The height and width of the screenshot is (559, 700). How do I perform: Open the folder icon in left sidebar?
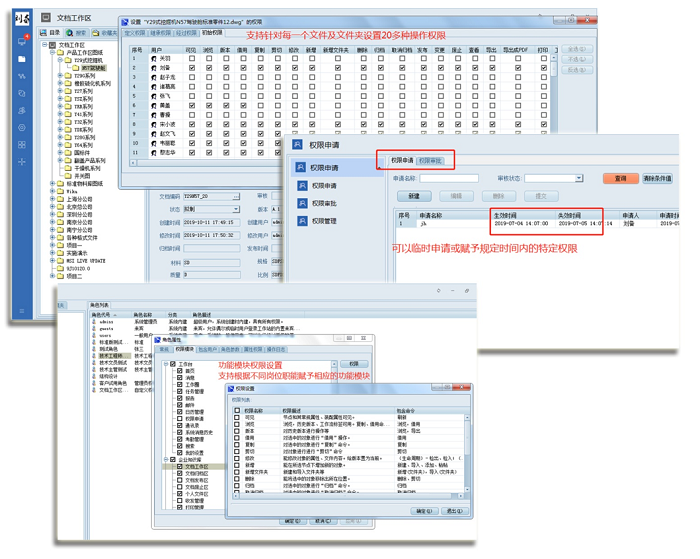(x=22, y=59)
